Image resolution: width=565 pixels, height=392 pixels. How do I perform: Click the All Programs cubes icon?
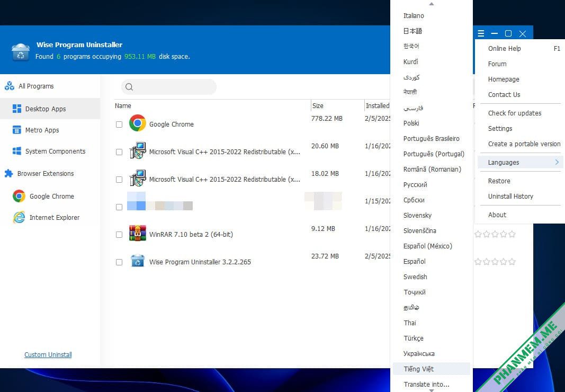point(10,86)
